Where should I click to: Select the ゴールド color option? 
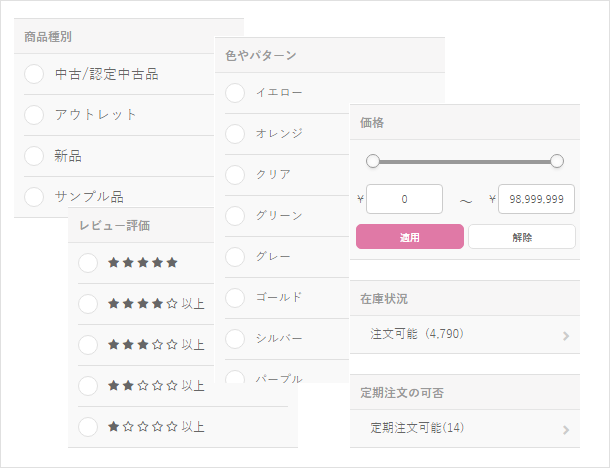tap(235, 297)
